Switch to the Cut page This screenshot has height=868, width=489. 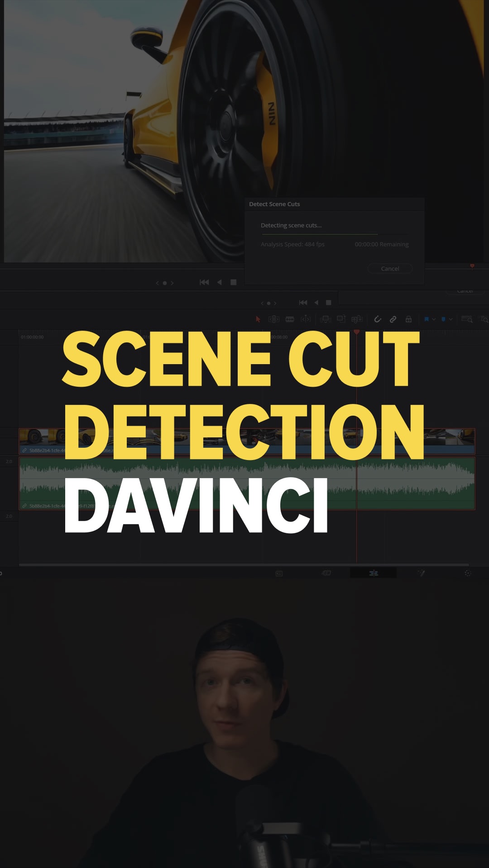coord(326,573)
